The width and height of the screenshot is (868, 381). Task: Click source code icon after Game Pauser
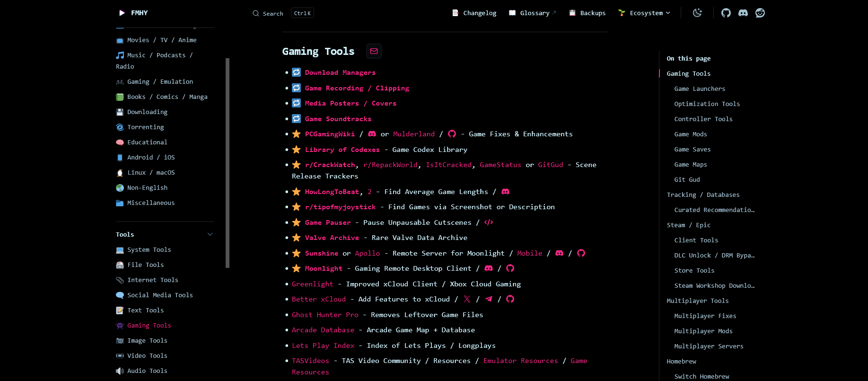tap(489, 222)
